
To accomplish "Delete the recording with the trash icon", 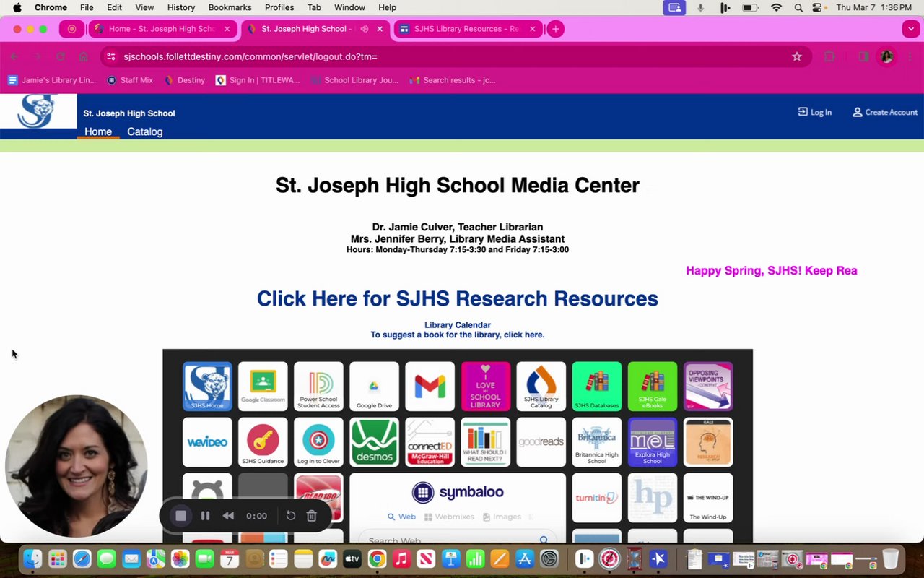I will click(312, 515).
